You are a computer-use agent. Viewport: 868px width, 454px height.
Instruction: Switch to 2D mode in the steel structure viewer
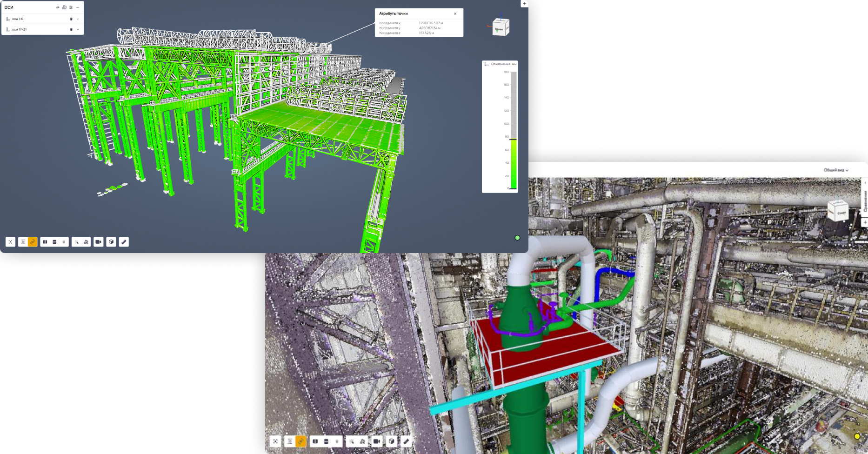23,242
